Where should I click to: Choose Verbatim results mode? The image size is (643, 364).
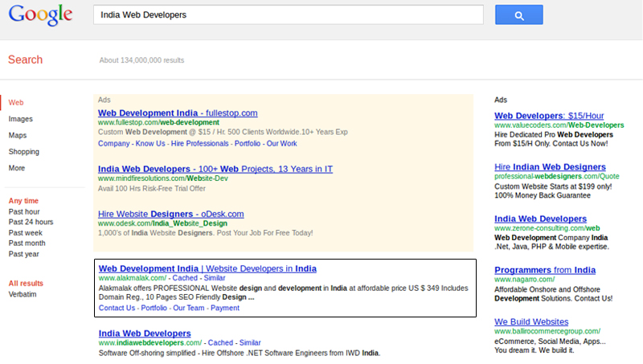pos(23,294)
